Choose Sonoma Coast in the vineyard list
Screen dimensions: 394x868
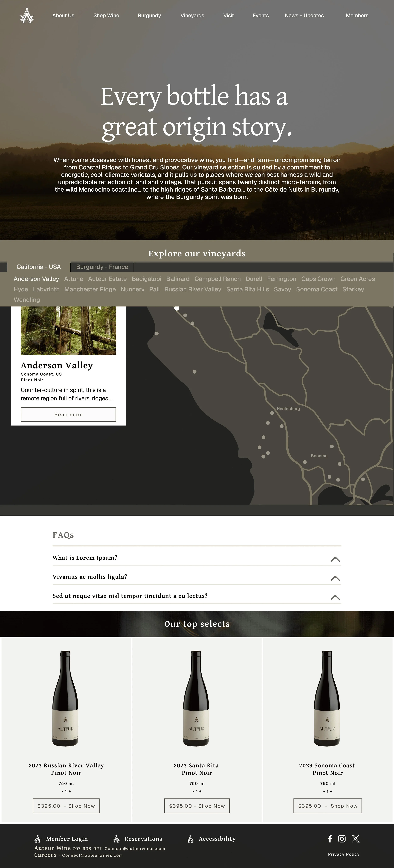pyautogui.click(x=317, y=289)
